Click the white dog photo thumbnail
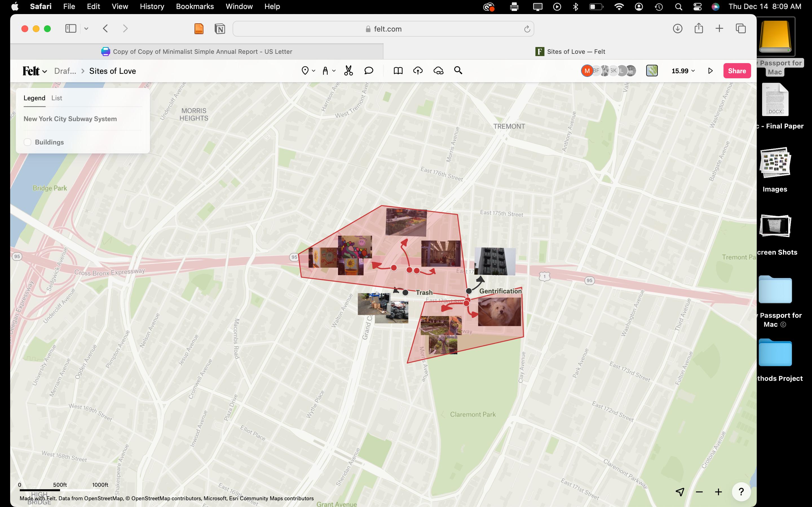 tap(499, 312)
